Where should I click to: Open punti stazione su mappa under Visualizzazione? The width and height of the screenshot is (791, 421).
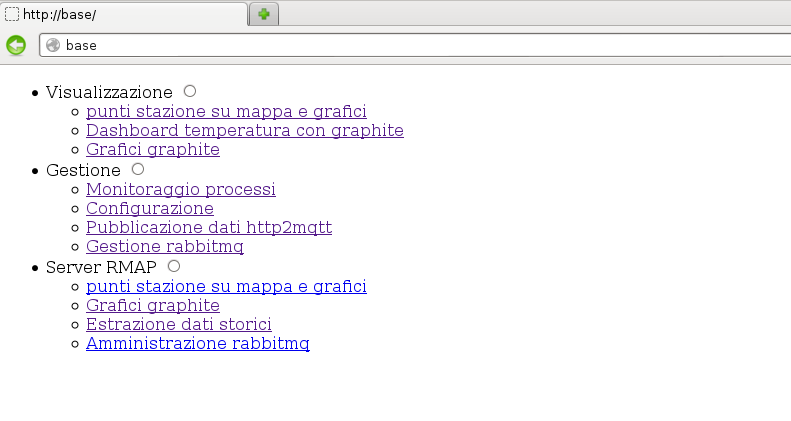[226, 111]
